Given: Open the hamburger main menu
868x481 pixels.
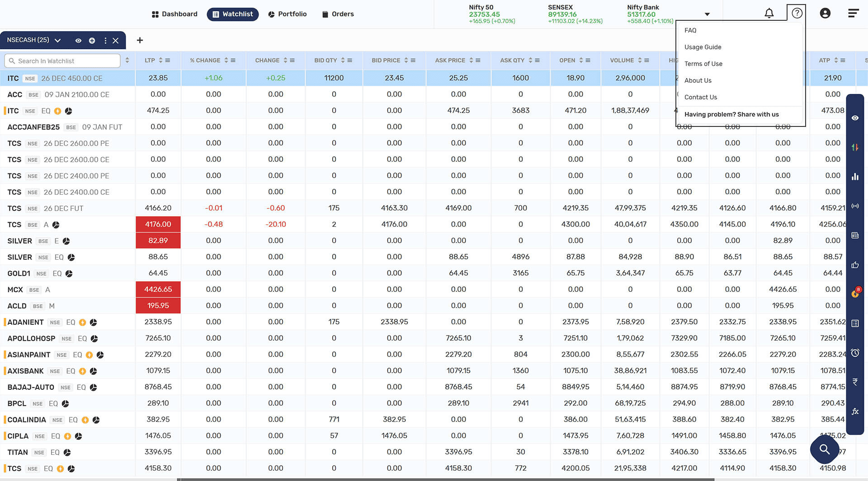Looking at the screenshot, I should click(853, 14).
